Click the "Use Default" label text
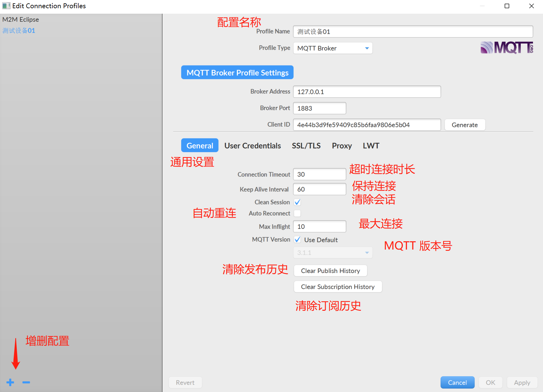Screen dimensions: 543x392 coord(321,240)
